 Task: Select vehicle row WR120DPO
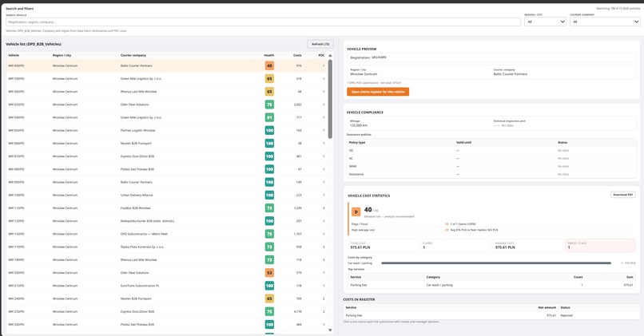pos(166,272)
